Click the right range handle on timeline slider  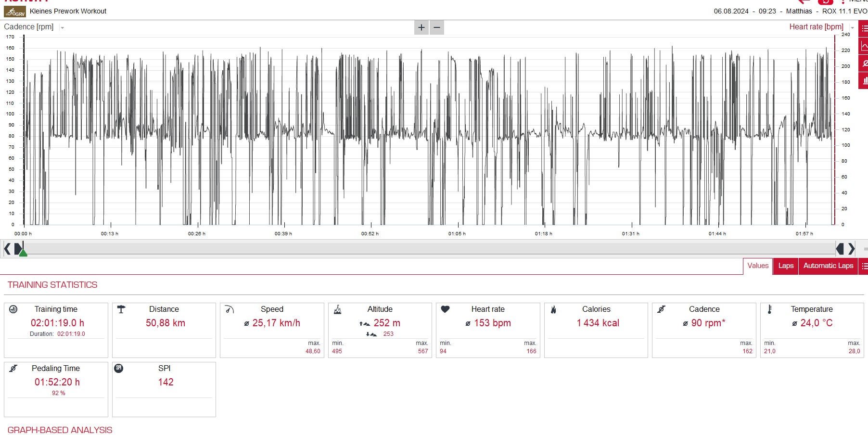840,249
